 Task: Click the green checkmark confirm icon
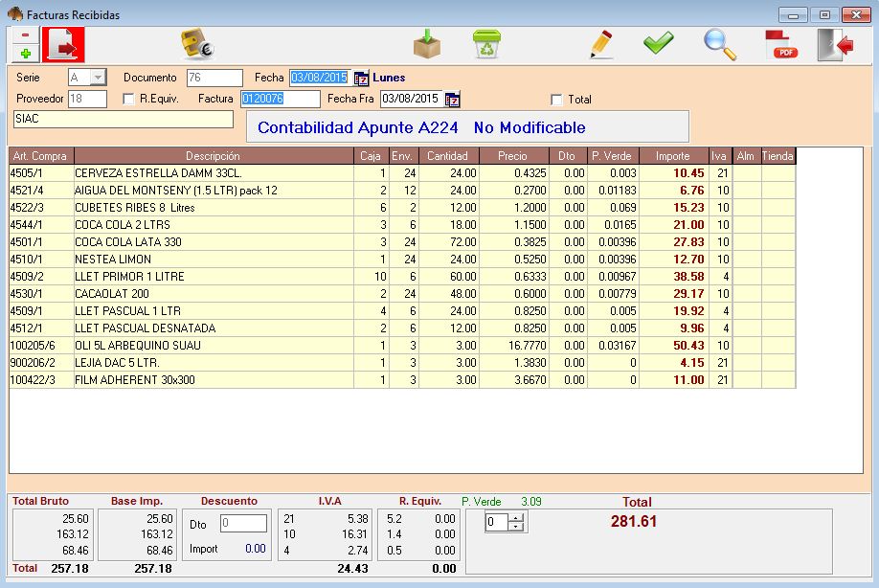pos(658,43)
